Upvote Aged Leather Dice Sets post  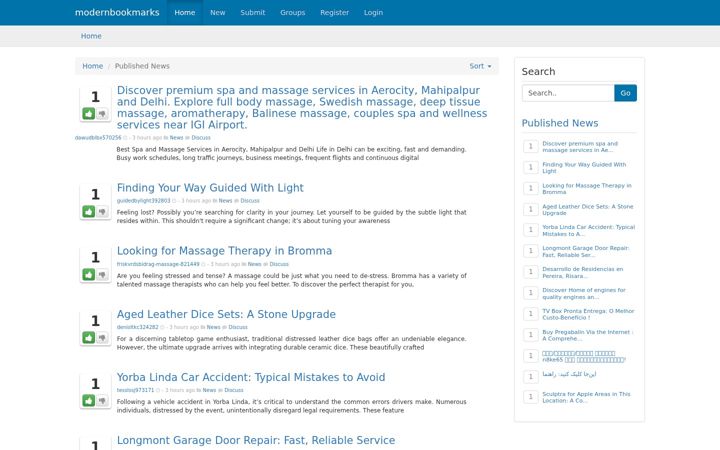point(89,338)
